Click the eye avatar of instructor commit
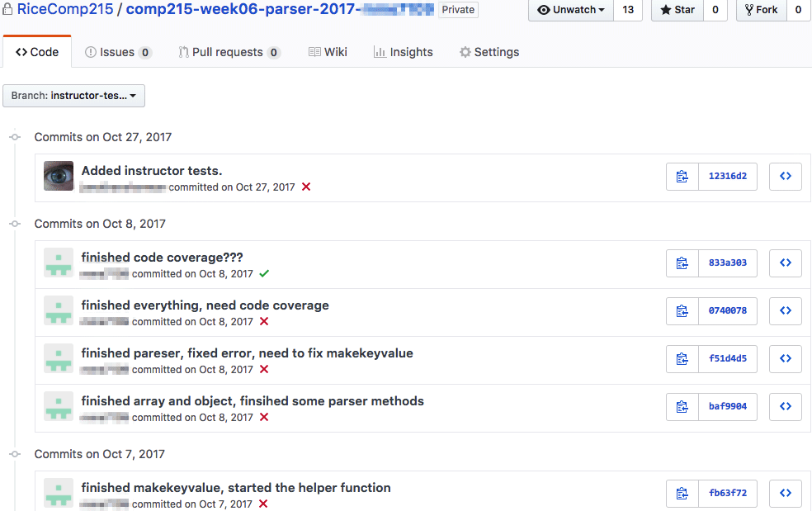This screenshot has width=812, height=511. [x=59, y=177]
